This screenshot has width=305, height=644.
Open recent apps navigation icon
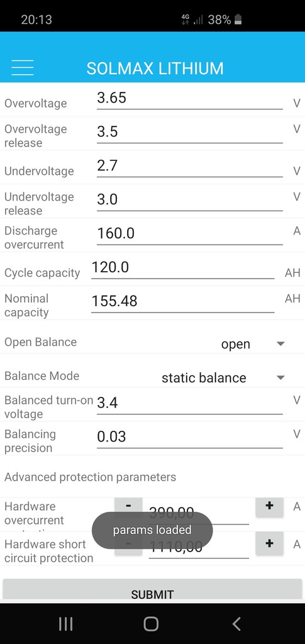click(65, 623)
